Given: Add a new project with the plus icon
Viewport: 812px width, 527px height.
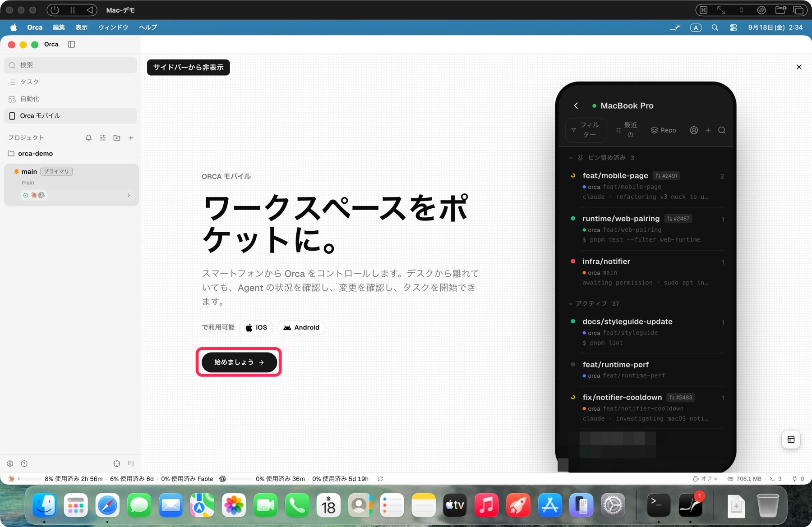Looking at the screenshot, I should pyautogui.click(x=131, y=138).
